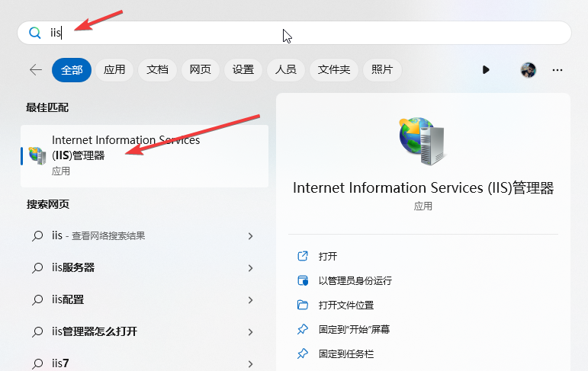Image resolution: width=588 pixels, height=371 pixels.
Task: Click the large IIS manager icon in preview
Action: pyautogui.click(x=423, y=142)
